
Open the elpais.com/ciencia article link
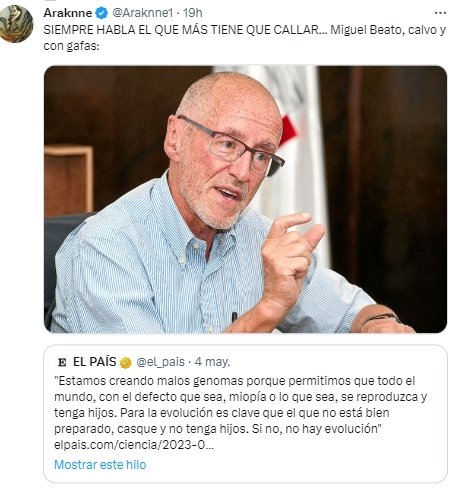click(x=134, y=445)
